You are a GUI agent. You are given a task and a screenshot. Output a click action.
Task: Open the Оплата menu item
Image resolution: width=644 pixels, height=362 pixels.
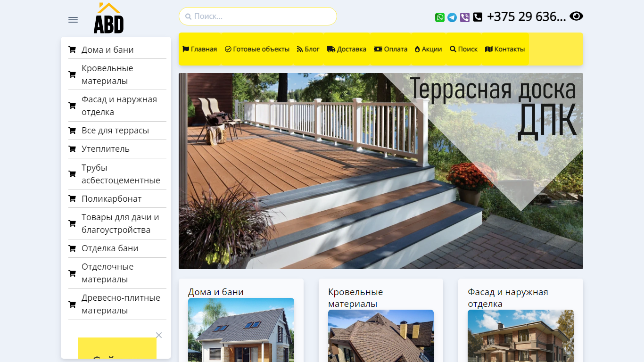point(391,49)
